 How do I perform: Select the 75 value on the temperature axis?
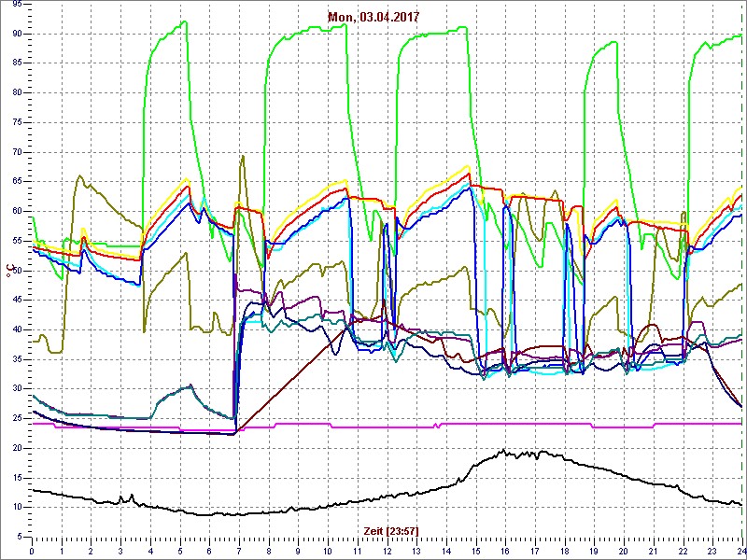tap(16, 123)
